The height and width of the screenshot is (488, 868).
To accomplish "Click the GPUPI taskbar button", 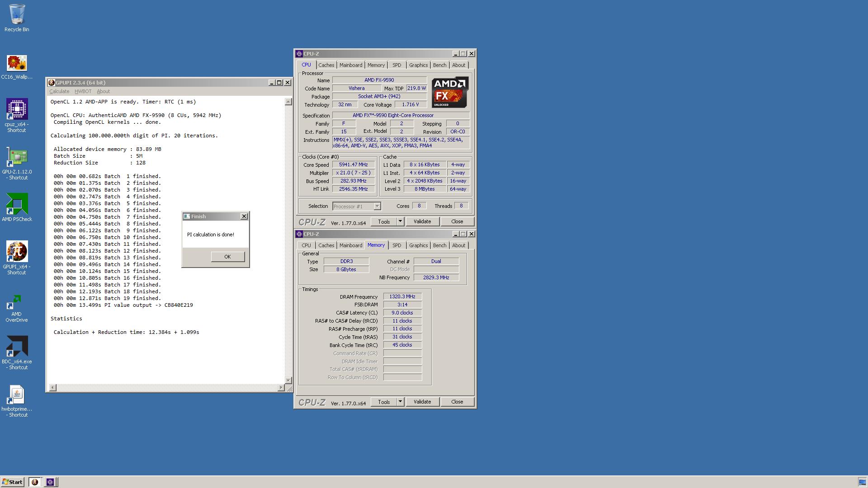I will (35, 482).
